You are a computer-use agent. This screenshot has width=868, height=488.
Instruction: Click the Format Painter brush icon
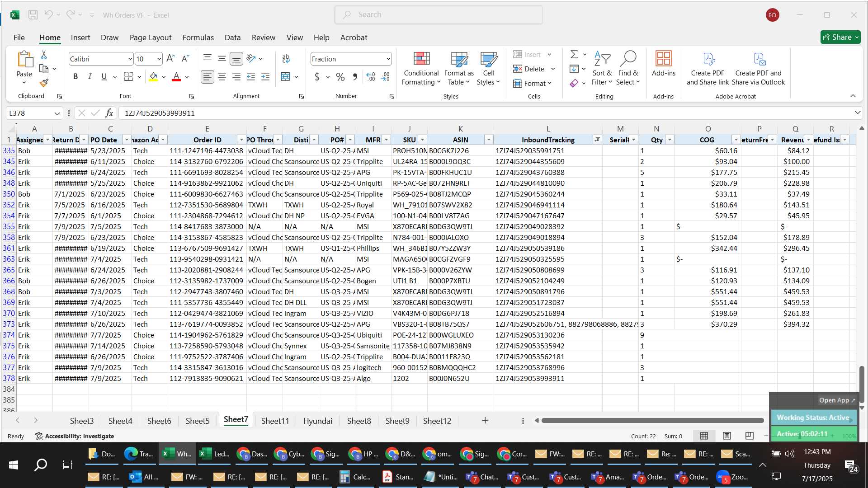pos(44,83)
